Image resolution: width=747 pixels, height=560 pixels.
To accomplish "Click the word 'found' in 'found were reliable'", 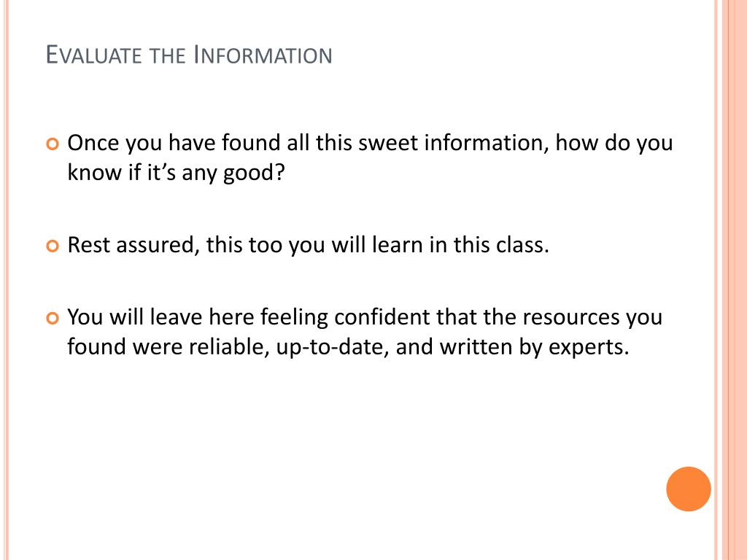I will point(97,346).
